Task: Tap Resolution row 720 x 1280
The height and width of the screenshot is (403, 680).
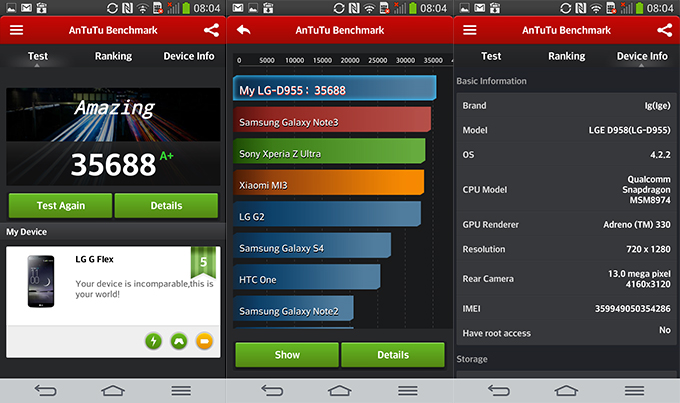Action: (x=566, y=249)
